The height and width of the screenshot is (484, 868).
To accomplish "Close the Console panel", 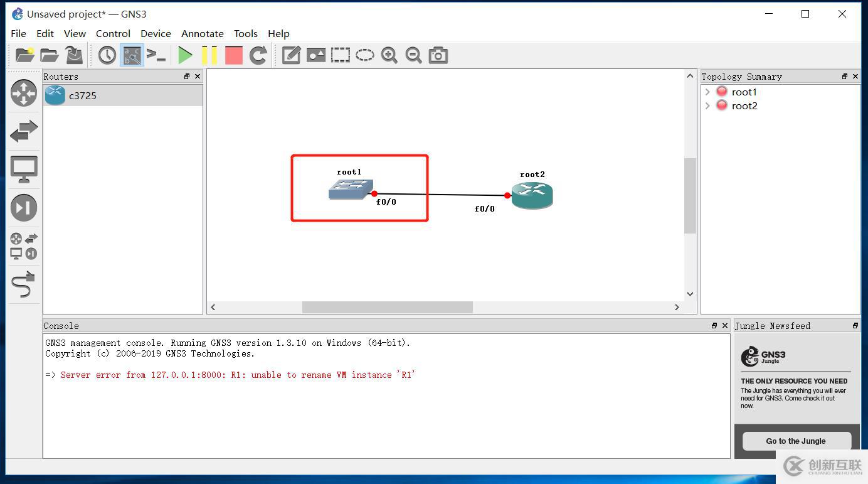I will [x=725, y=325].
